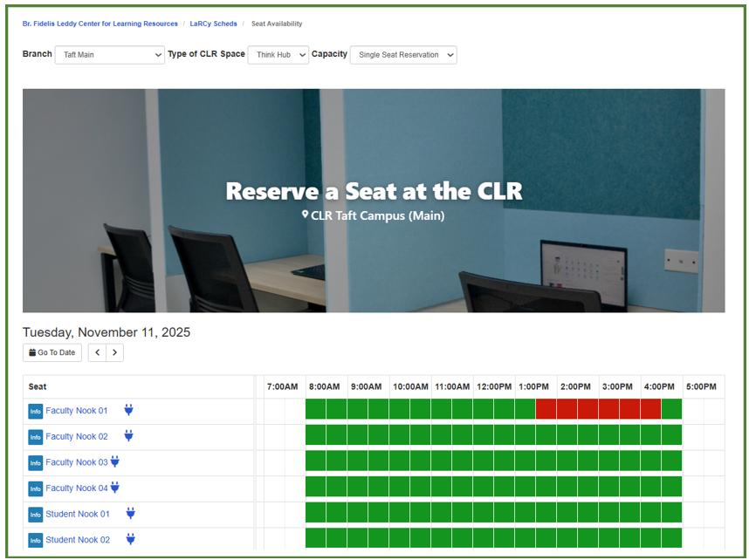
Task: Go to the previous day arrow
Action: coord(97,352)
